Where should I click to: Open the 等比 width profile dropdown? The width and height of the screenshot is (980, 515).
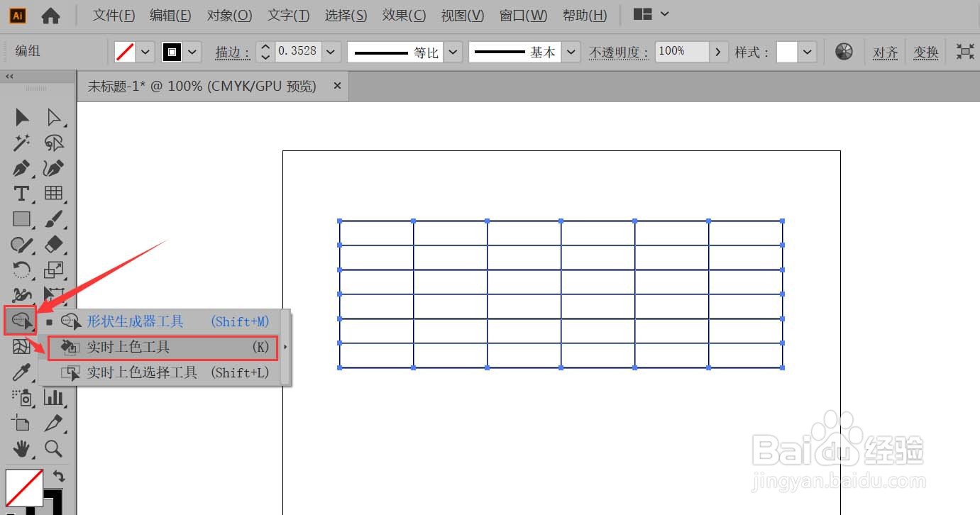click(453, 52)
